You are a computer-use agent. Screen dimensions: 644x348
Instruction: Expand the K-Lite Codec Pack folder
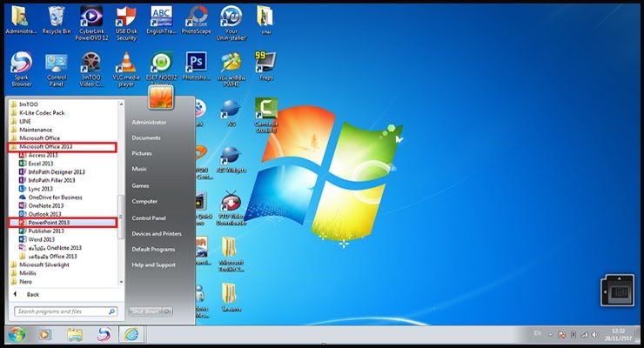(x=41, y=113)
